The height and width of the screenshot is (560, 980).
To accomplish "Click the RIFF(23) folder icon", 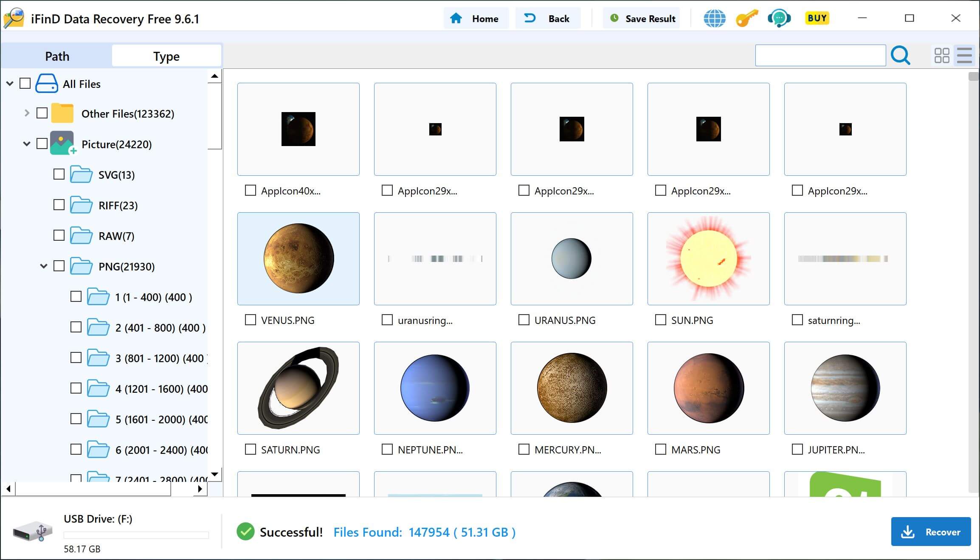I will (x=81, y=205).
